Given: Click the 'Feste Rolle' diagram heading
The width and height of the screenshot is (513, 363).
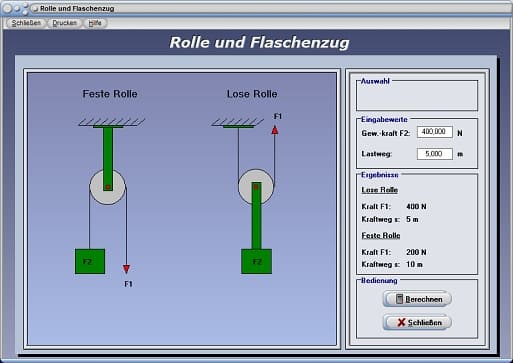Looking at the screenshot, I should 110,94.
